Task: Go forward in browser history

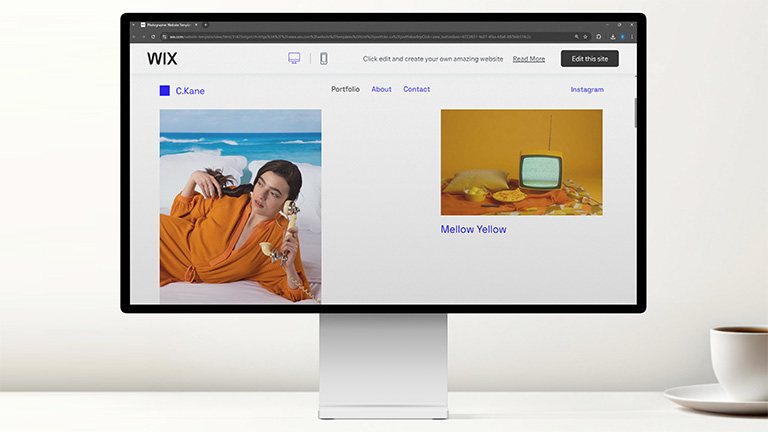Action: (x=144, y=37)
